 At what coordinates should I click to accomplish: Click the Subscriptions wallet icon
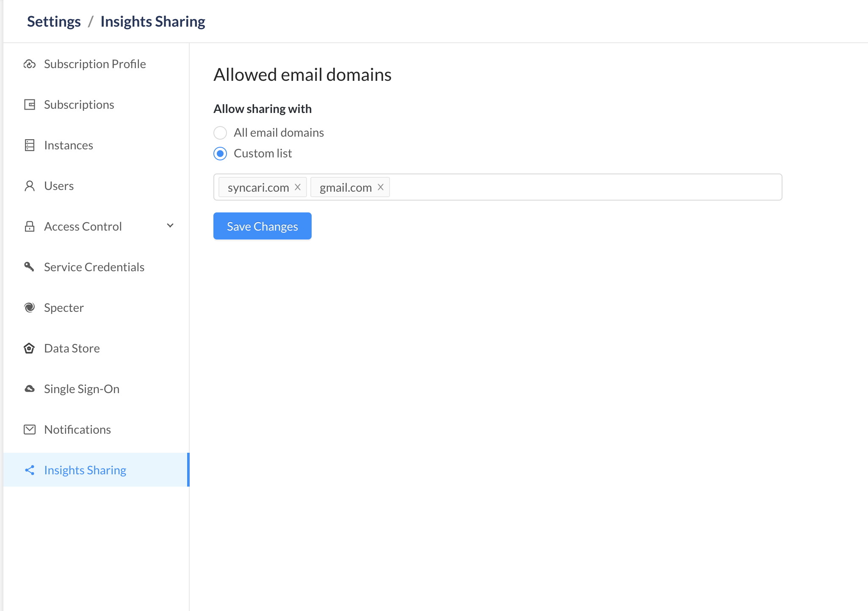[30, 105]
